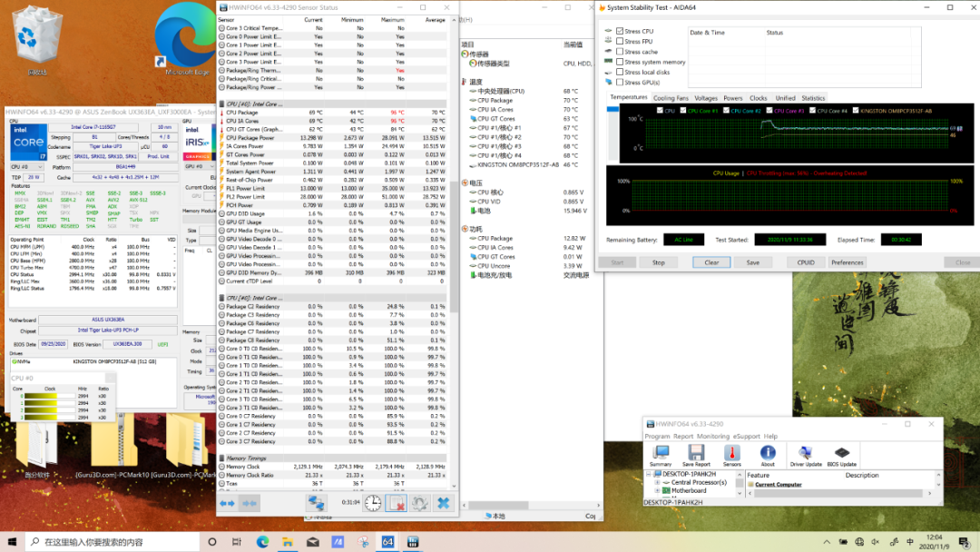The image size is (980, 552).
Task: Open sensor settings with the gear icon
Action: pos(419,502)
